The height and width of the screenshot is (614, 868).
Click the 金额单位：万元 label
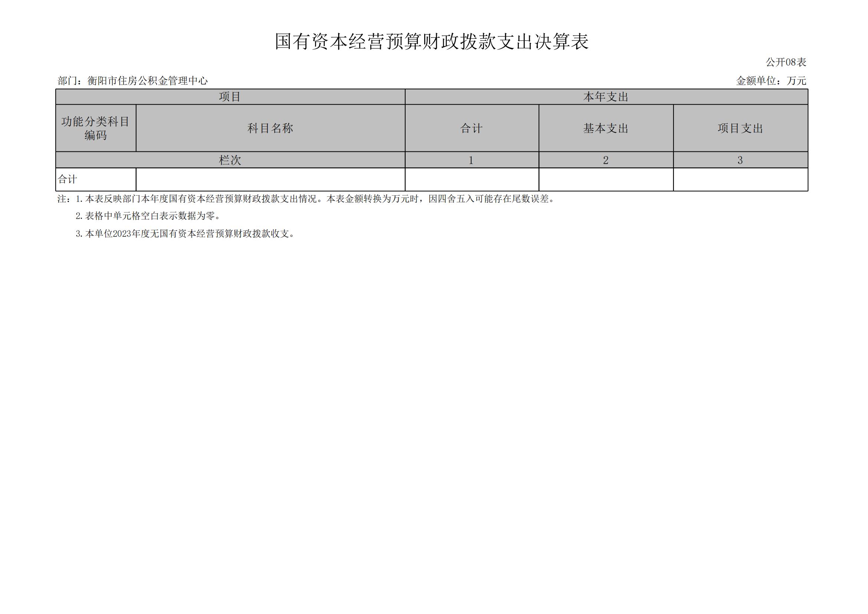[771, 81]
